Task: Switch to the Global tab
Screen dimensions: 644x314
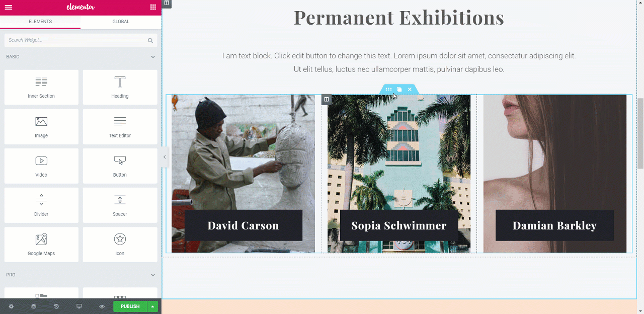Action: [x=121, y=22]
